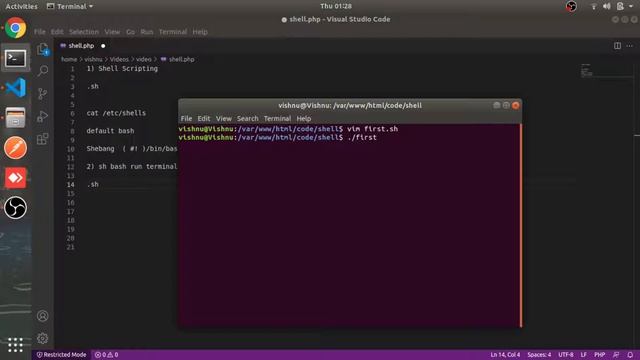Click 'Spaces: 4' indentation setting
The width and height of the screenshot is (640, 360).
pos(539,355)
